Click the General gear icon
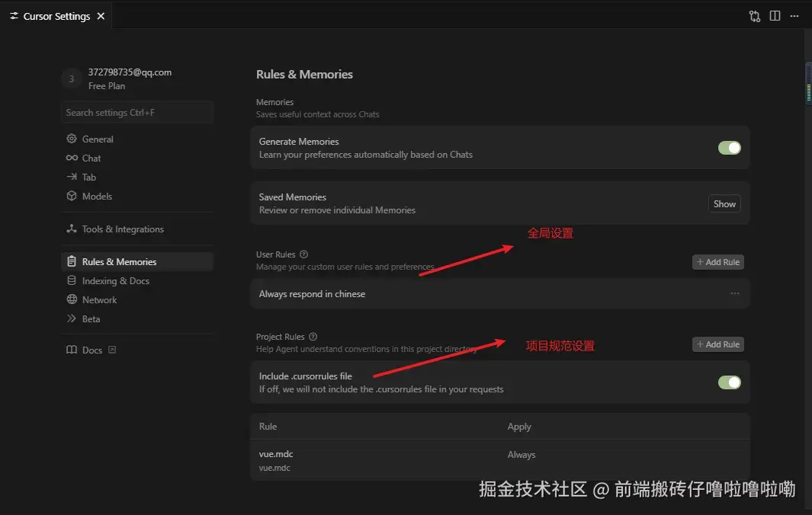 (x=72, y=139)
